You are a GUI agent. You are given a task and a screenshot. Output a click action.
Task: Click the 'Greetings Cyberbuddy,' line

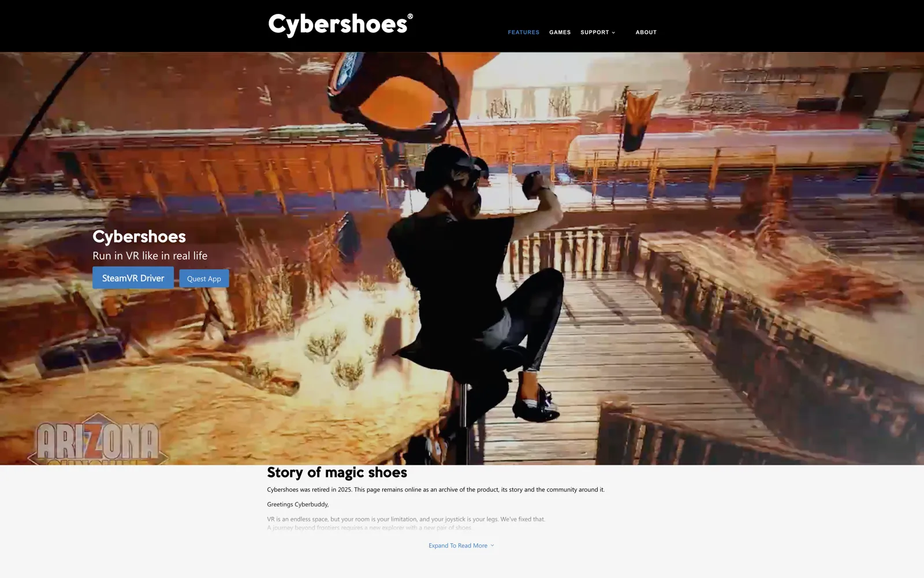[x=298, y=504]
